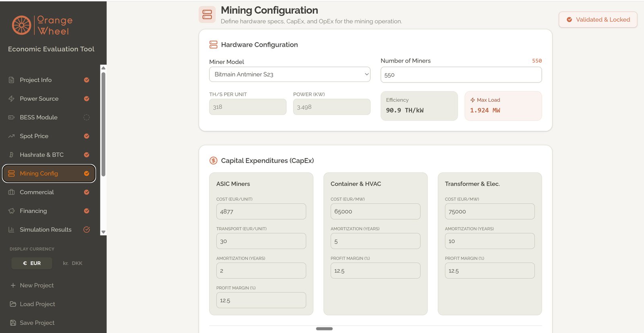The width and height of the screenshot is (644, 333).
Task: Click the Mining Configuration header server icon
Action: (207, 14)
